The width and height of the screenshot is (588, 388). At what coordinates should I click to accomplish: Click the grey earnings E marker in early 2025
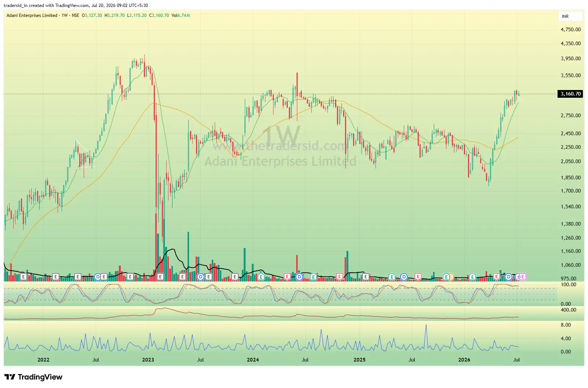pos(366,277)
